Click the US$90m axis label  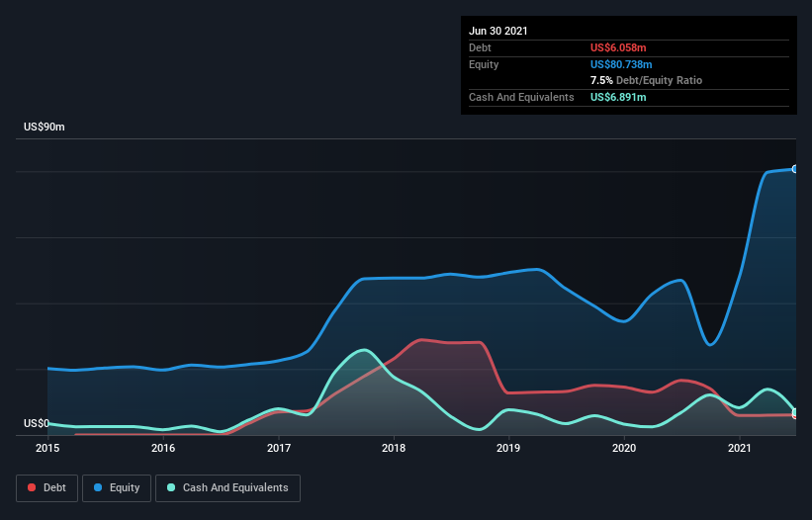45,127
